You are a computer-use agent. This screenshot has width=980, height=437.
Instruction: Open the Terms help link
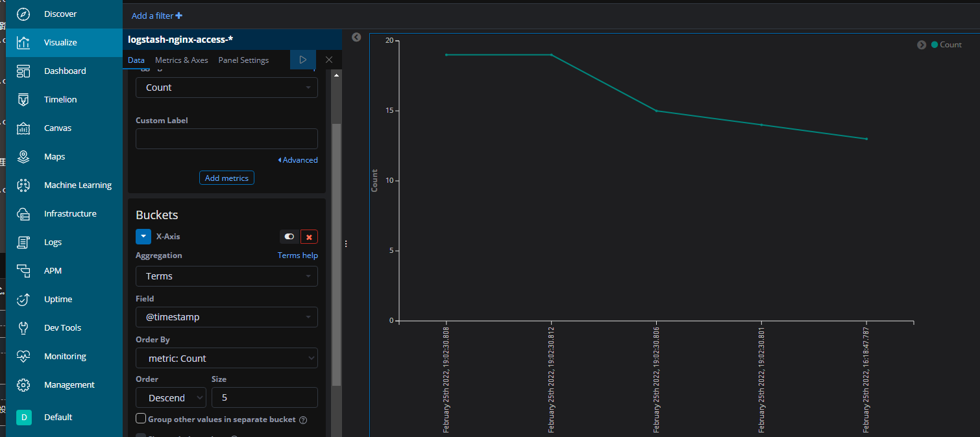pyautogui.click(x=297, y=255)
